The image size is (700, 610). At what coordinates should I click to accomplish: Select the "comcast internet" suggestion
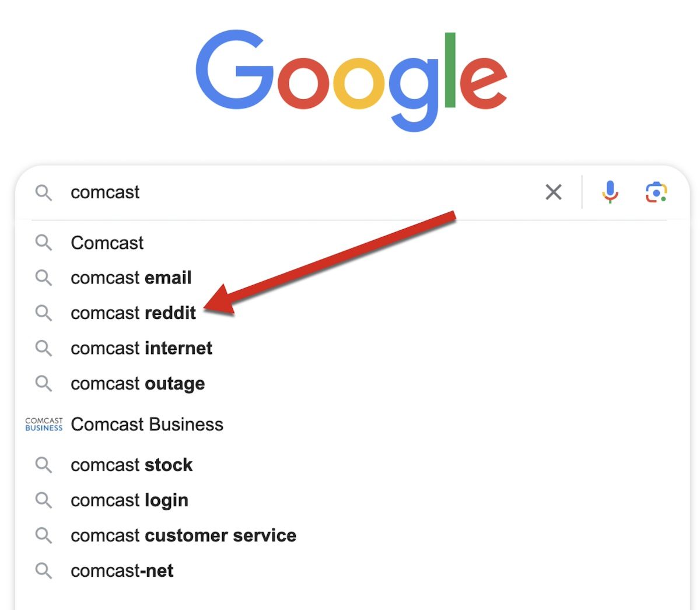[141, 348]
